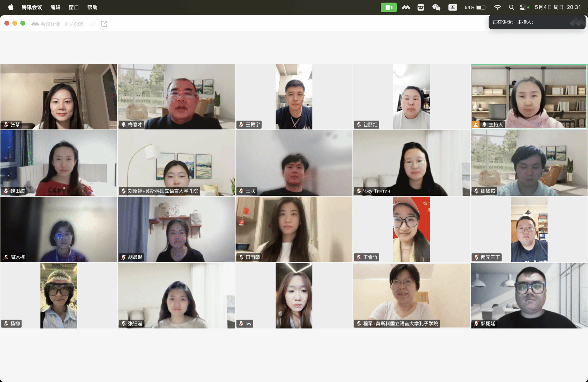The image size is (588, 382).
Task: Click the muted mic icon beside 郭栩廷
Action: (476, 323)
